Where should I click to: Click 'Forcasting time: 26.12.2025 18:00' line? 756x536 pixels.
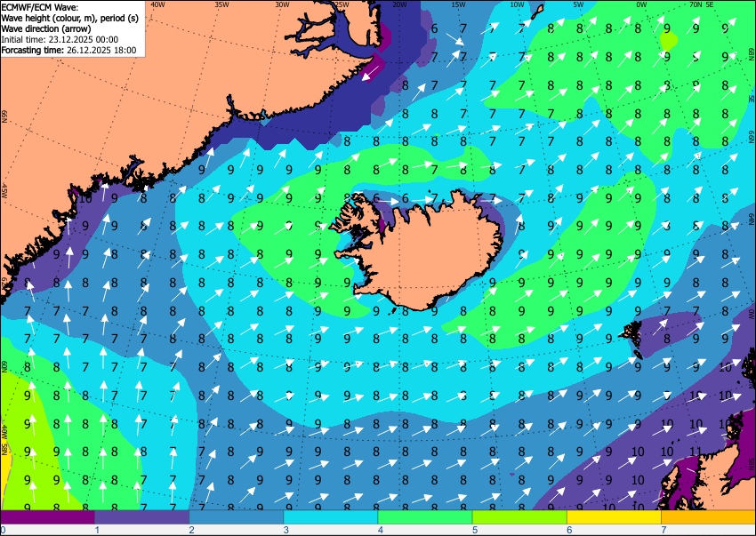tap(69, 50)
